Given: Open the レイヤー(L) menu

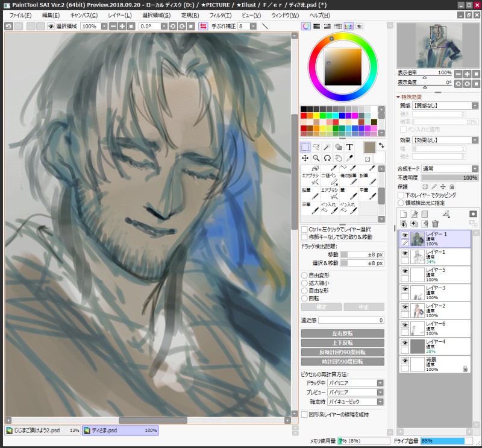Looking at the screenshot, I should 119,15.
